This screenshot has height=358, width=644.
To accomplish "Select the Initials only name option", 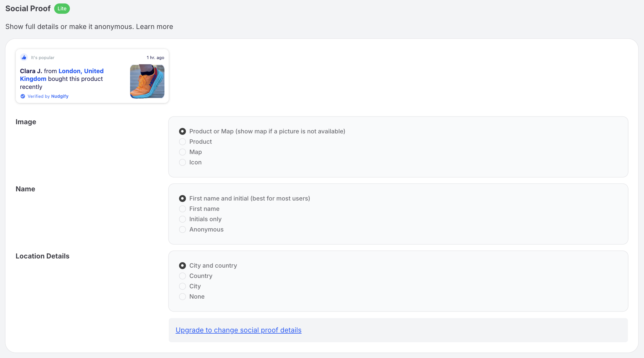I will click(x=182, y=219).
